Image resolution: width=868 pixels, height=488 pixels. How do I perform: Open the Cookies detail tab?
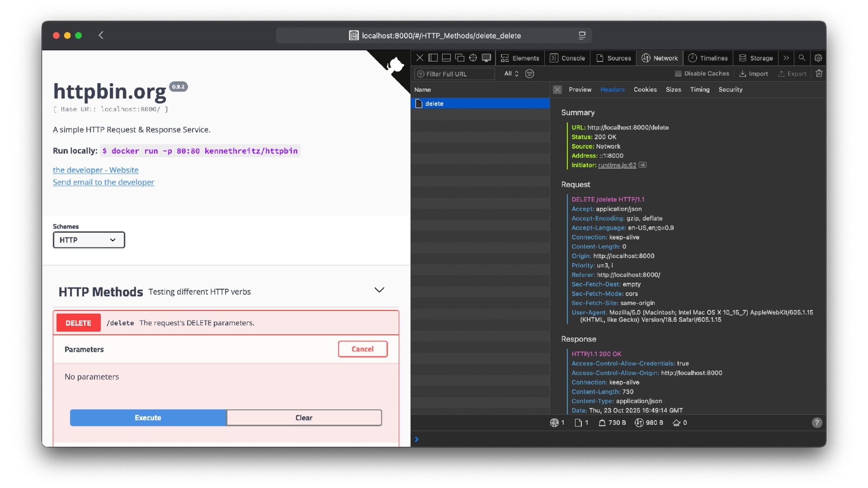645,89
